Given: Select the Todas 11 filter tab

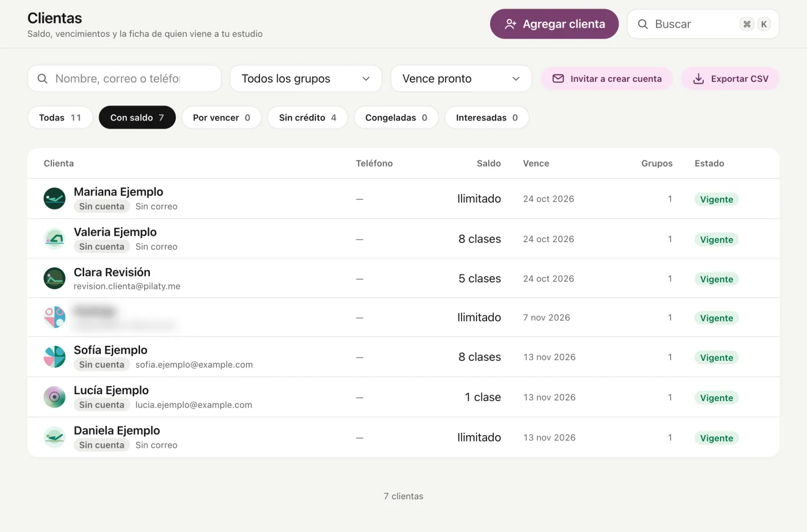Looking at the screenshot, I should [x=60, y=118].
